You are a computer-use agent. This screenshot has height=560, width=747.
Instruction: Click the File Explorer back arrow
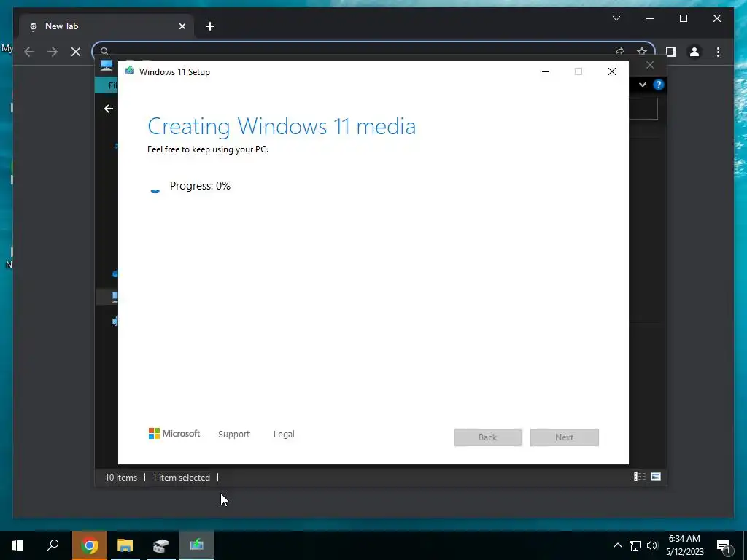tap(109, 109)
